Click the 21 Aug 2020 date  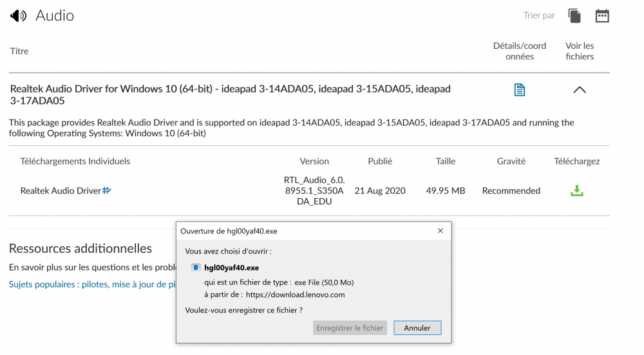[380, 190]
